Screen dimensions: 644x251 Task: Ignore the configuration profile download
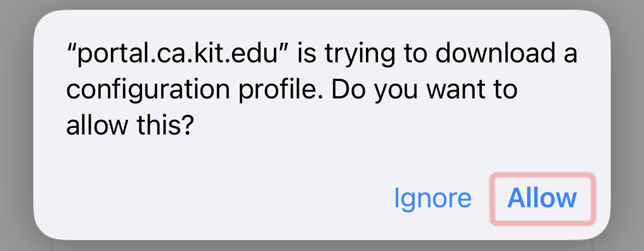pyautogui.click(x=432, y=198)
